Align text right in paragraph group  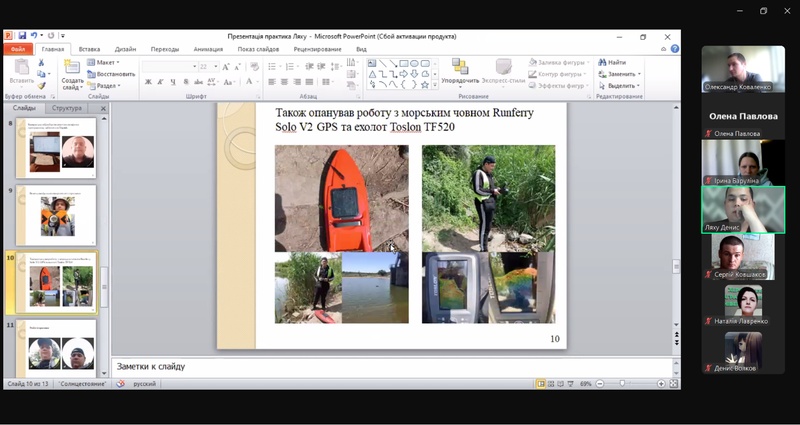pyautogui.click(x=297, y=82)
